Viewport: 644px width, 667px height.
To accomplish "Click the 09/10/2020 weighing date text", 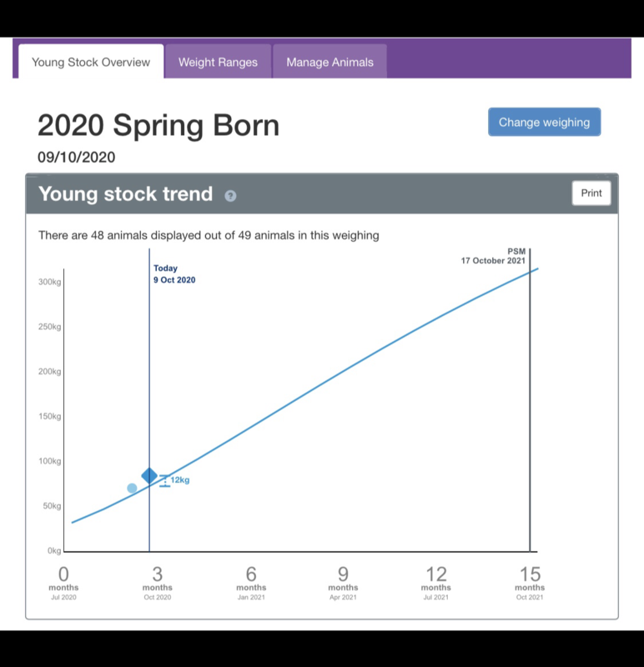I will tap(77, 157).
